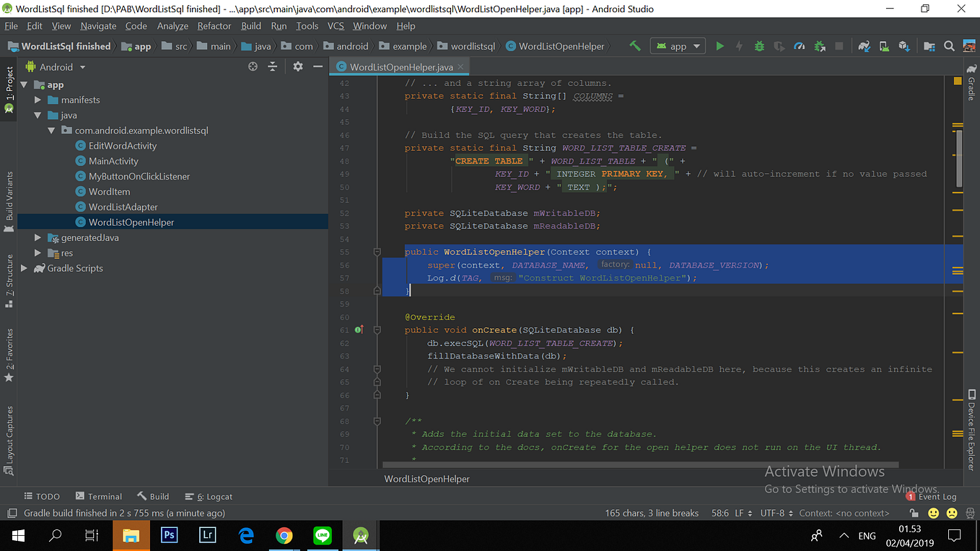Open the app run configuration dropdown
Image resolution: width=980 pixels, height=551 pixels.
[x=678, y=45]
